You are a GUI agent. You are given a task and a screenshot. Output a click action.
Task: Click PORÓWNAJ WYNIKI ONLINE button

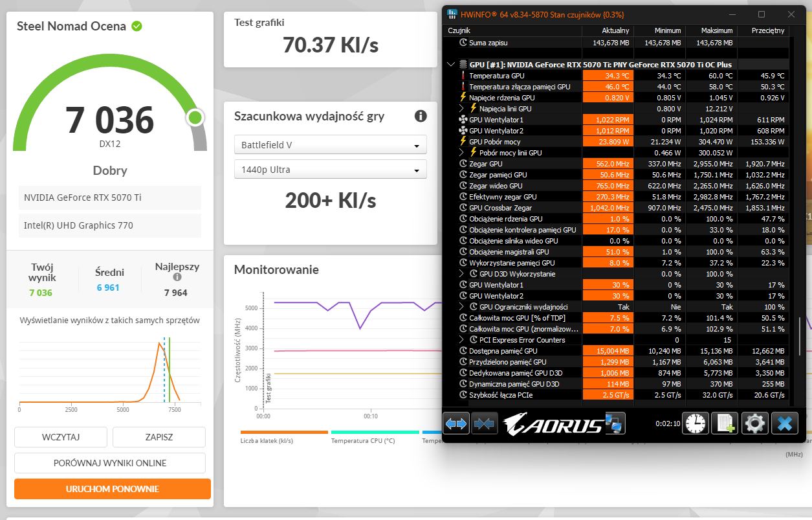(x=110, y=463)
